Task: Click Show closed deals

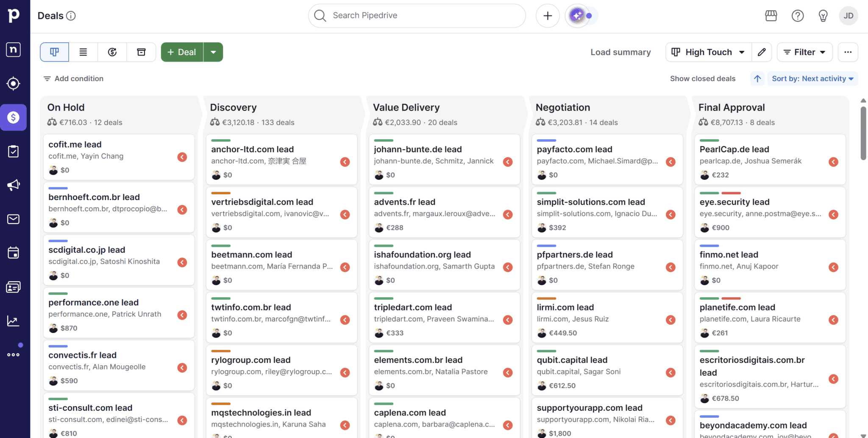Action: (702, 78)
